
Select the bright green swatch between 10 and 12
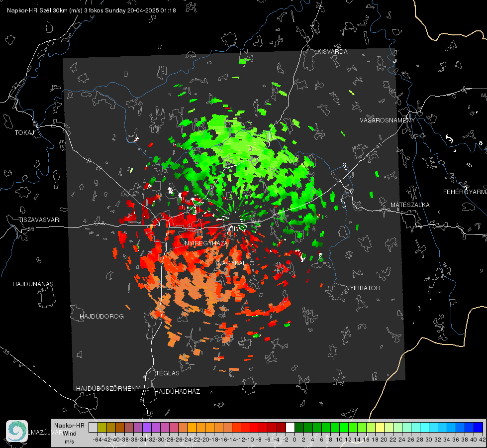[344, 427]
